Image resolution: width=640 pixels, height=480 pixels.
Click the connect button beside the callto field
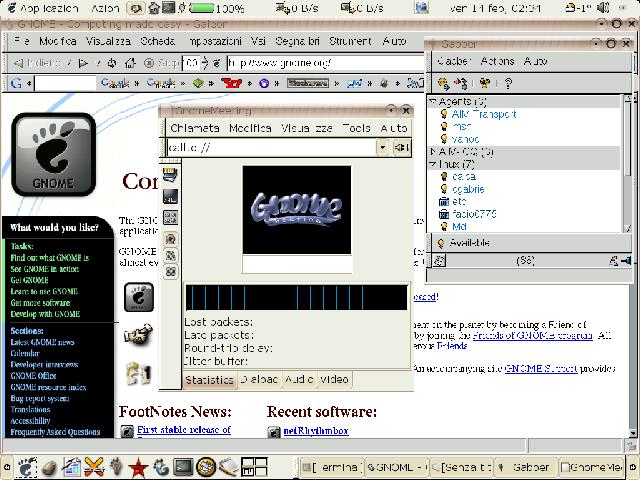[x=401, y=147]
